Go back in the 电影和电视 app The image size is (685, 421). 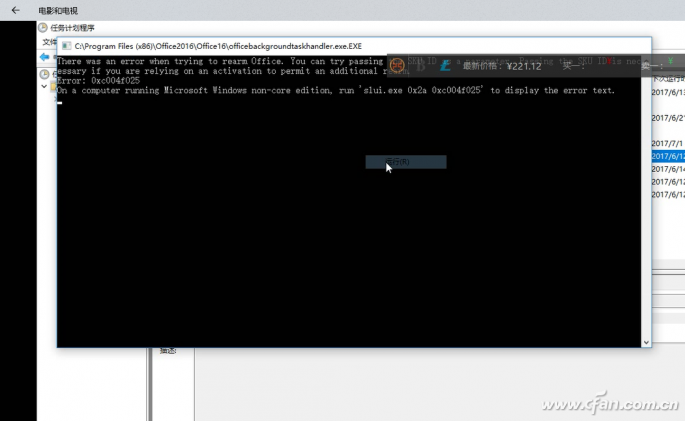(x=15, y=10)
